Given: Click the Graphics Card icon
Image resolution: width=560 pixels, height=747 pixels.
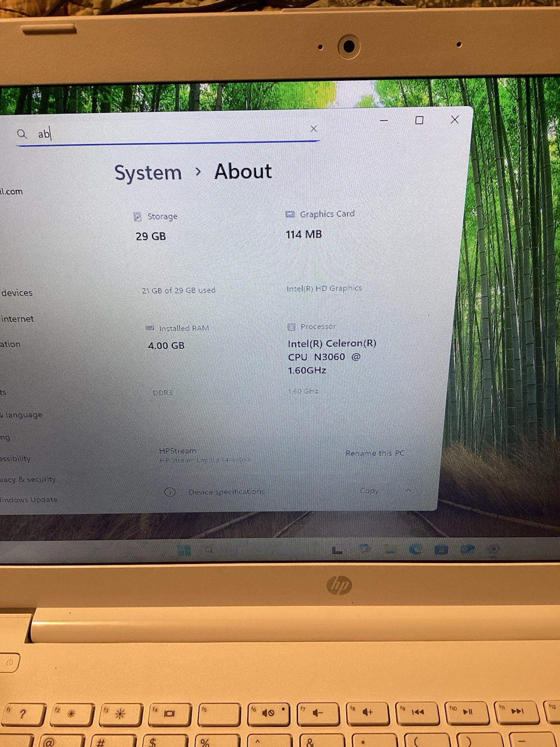Looking at the screenshot, I should tap(290, 214).
